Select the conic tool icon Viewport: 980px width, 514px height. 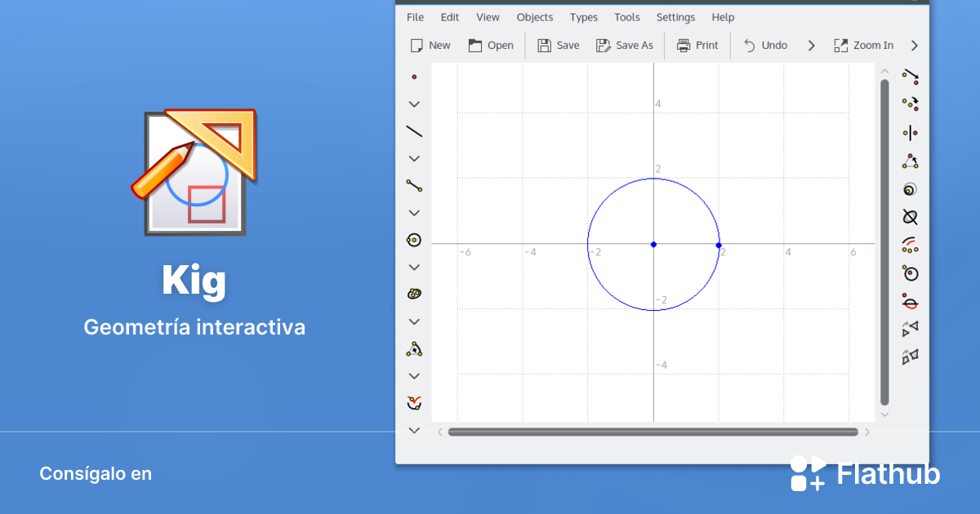414,294
